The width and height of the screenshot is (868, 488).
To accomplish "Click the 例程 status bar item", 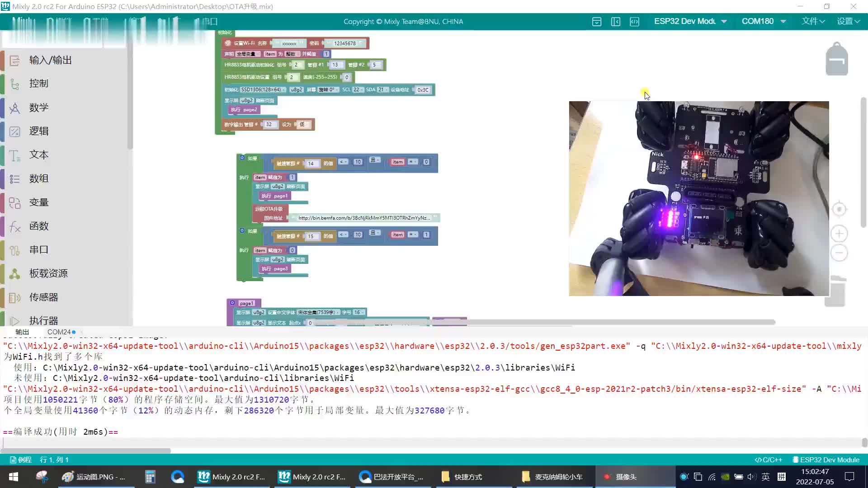I will click(21, 460).
